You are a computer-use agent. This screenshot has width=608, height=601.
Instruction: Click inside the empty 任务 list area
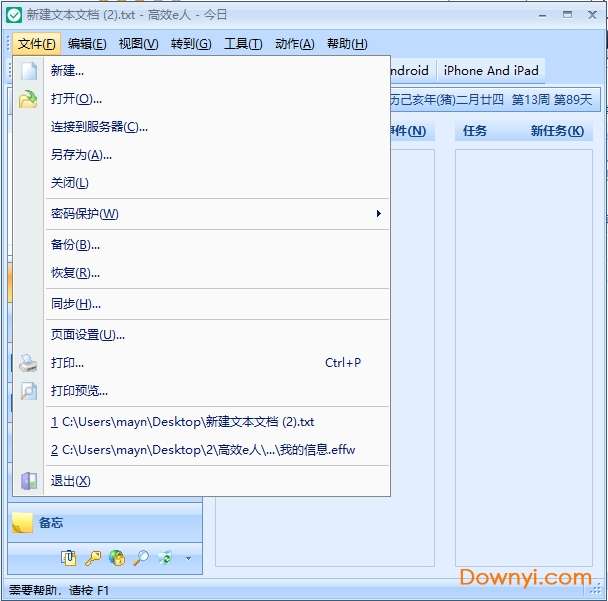[524, 357]
